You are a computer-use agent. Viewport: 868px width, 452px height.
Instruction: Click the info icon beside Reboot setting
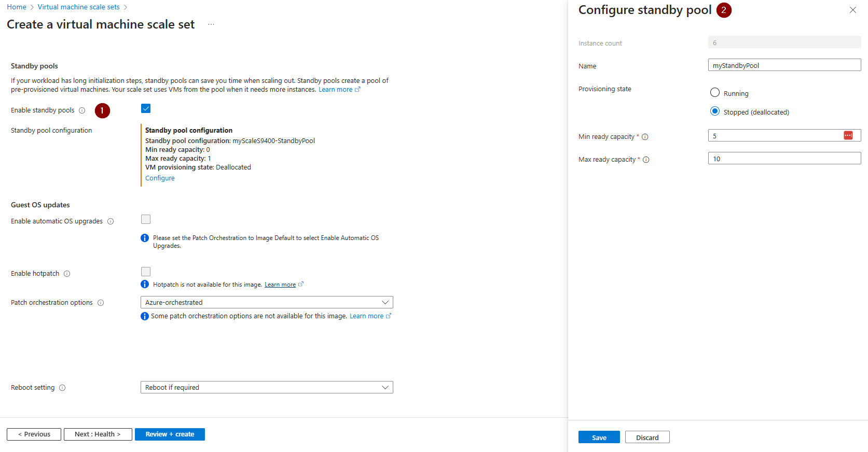[x=62, y=387]
